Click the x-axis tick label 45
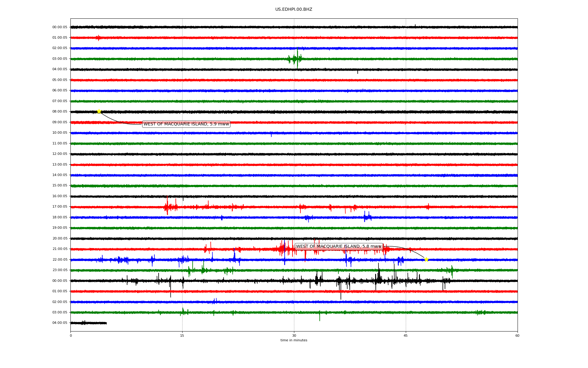Image resolution: width=588 pixels, height=368 pixels. click(x=405, y=335)
